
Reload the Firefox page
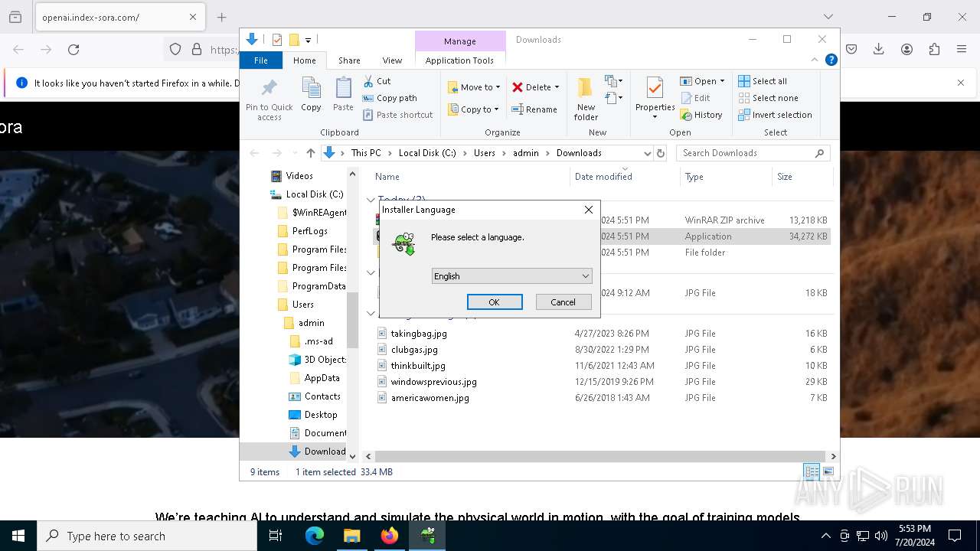(73, 50)
